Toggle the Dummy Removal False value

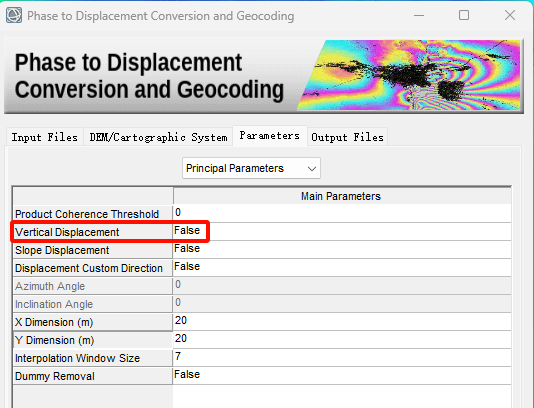coord(342,376)
